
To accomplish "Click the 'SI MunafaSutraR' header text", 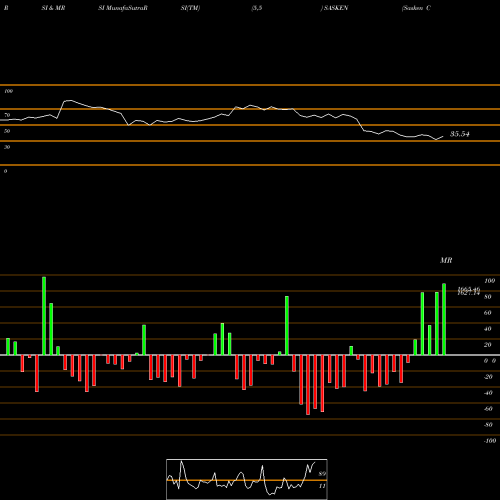I will point(123,8).
